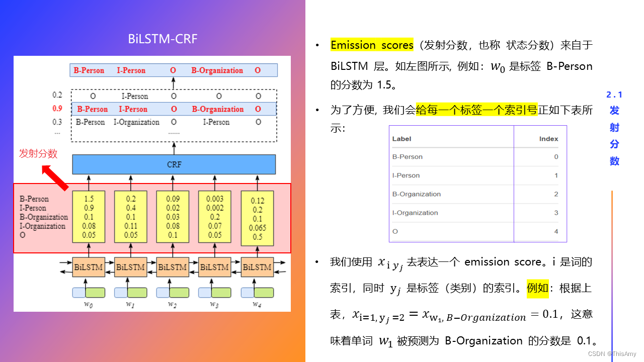Viewport: 644px width, 362px height.
Task: Click the 0.07 emission score value
Action: tap(215, 226)
